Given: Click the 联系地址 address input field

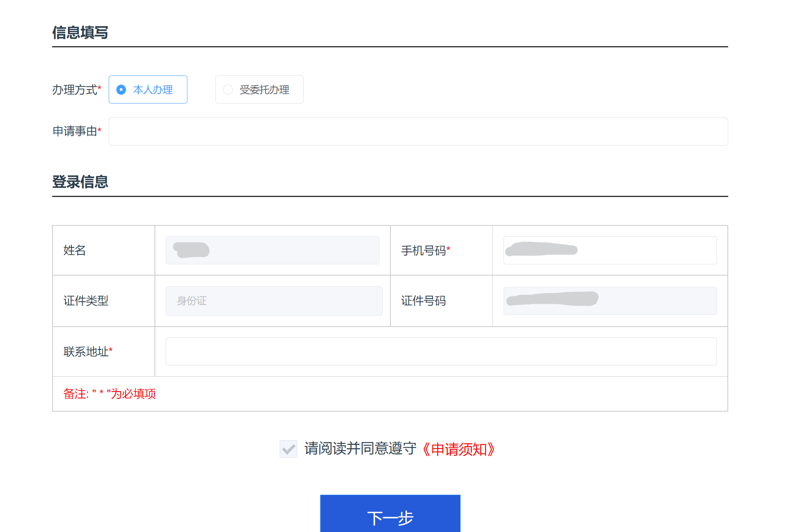Looking at the screenshot, I should (x=441, y=351).
